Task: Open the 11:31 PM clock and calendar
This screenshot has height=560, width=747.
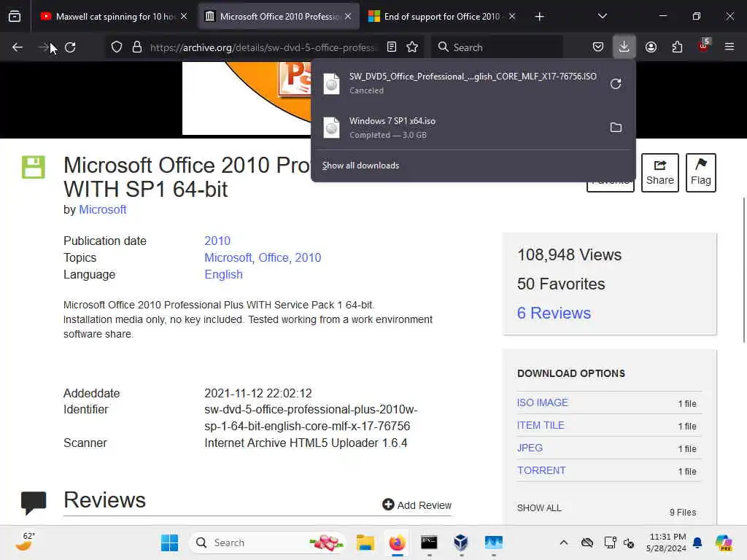Action: coord(667,542)
